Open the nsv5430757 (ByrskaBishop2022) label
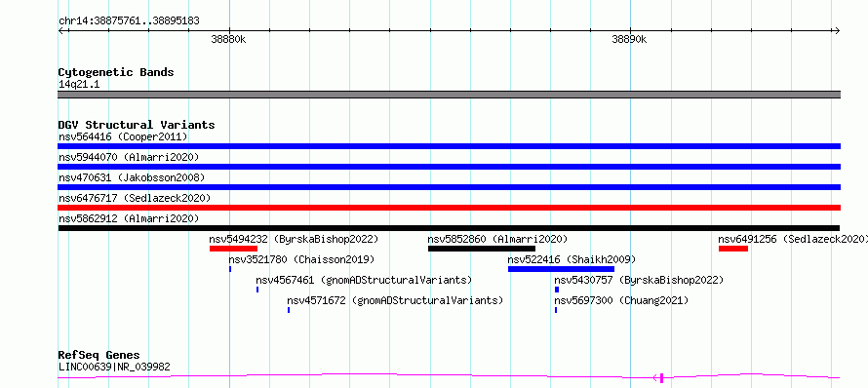 click(639, 280)
